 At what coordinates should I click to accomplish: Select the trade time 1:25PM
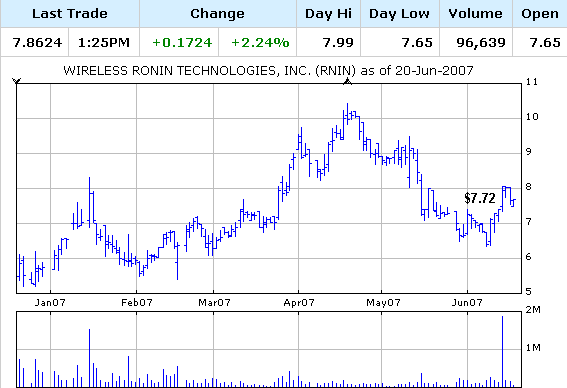pyautogui.click(x=104, y=43)
